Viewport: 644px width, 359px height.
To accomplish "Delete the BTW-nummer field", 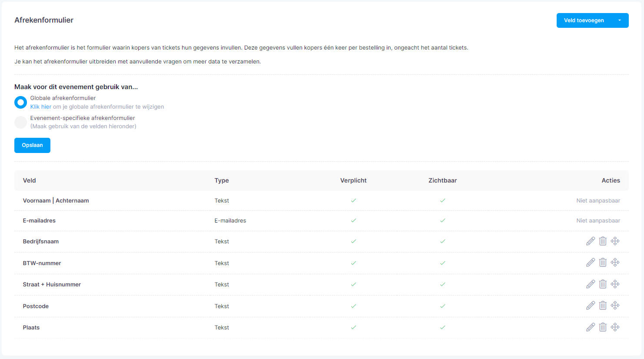I will (603, 263).
